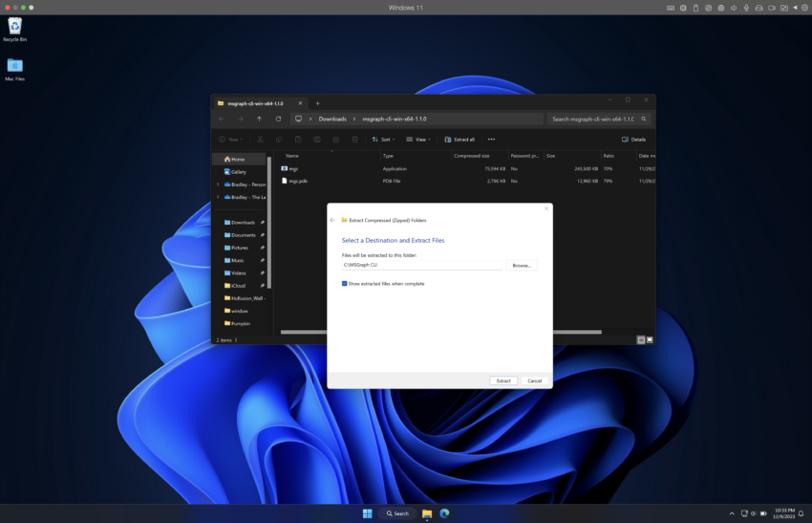Click the This PC monitor icon in address bar
812x523 pixels.
click(298, 119)
